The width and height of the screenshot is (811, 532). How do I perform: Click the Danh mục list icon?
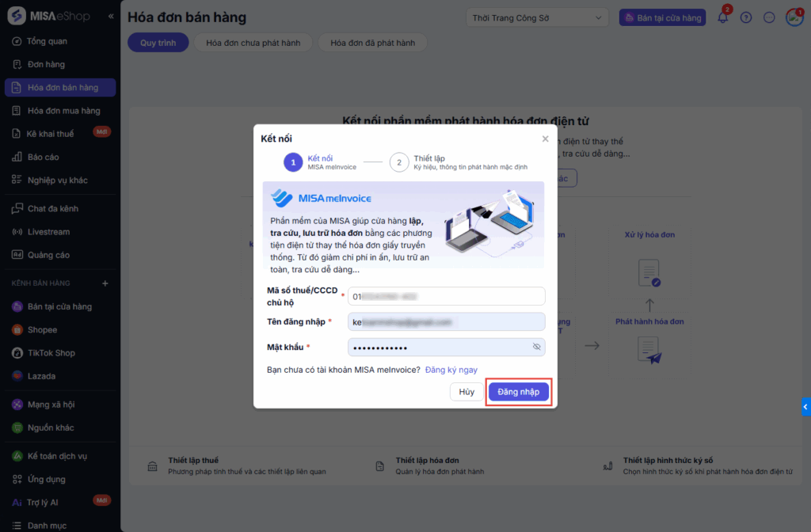coord(17,526)
